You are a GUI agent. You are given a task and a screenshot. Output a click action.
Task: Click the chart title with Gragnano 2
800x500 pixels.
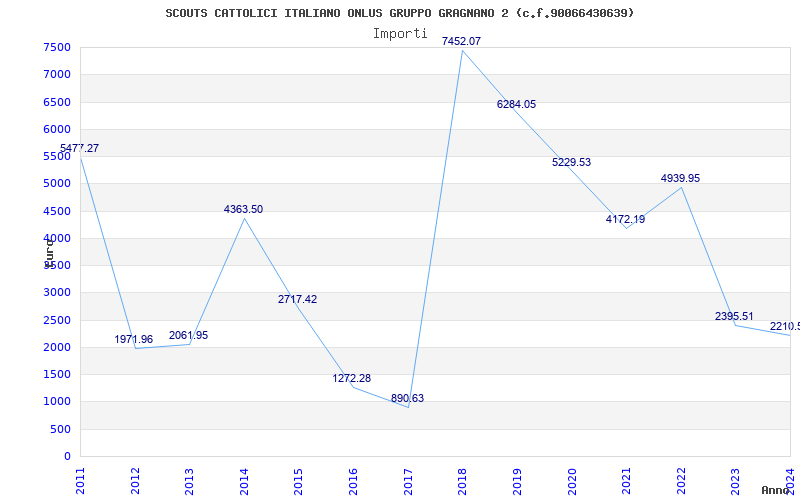point(399,13)
